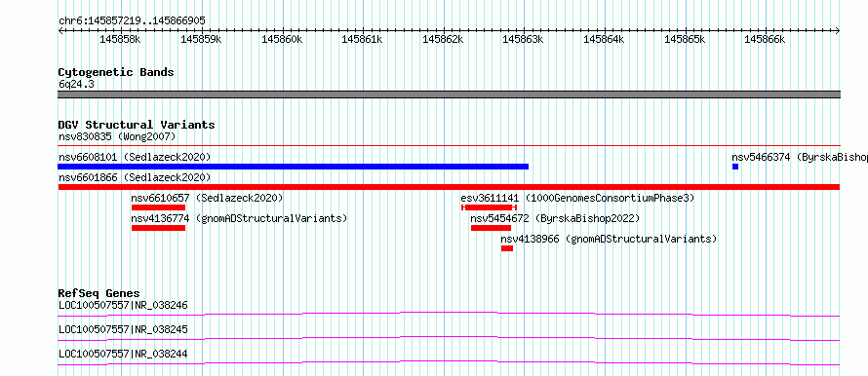This screenshot has height=376, width=868.
Task: Click the thin red nsv830835 variant line
Action: coord(449,145)
